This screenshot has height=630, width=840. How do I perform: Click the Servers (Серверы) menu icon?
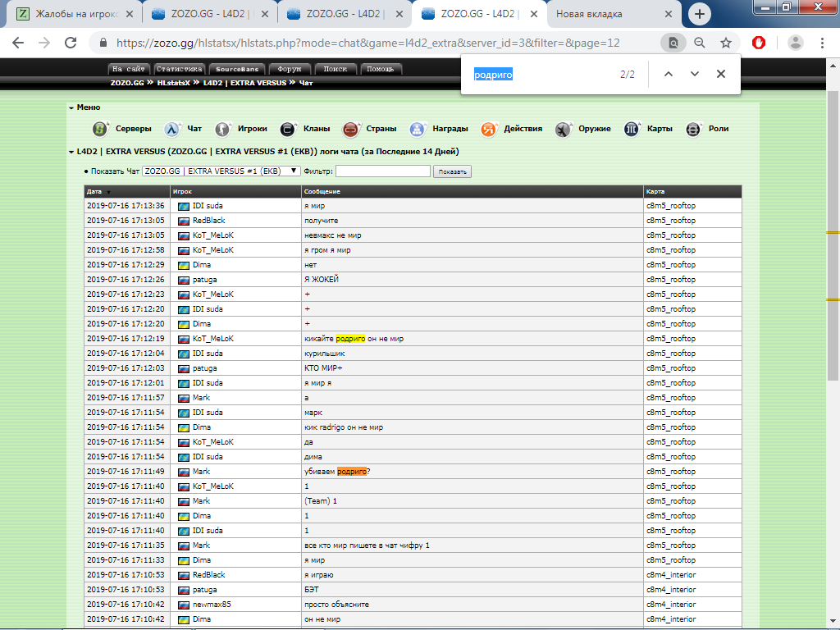coord(100,129)
